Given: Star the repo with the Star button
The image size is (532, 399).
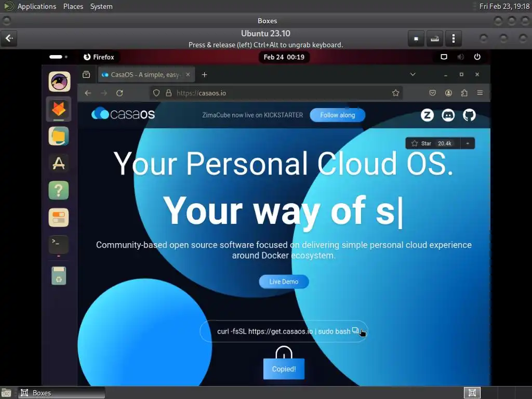Looking at the screenshot, I should (421, 143).
